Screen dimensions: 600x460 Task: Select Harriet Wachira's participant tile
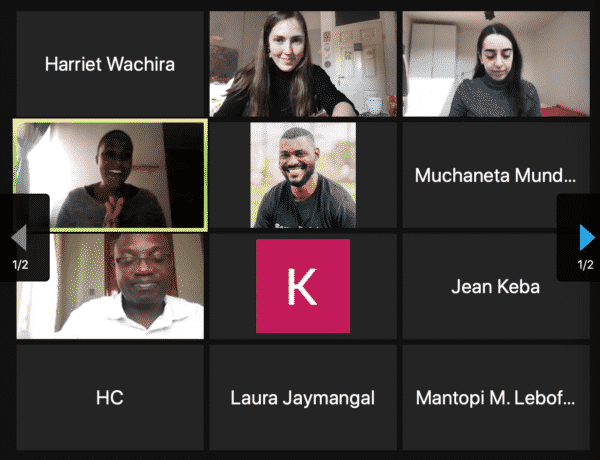(x=110, y=64)
